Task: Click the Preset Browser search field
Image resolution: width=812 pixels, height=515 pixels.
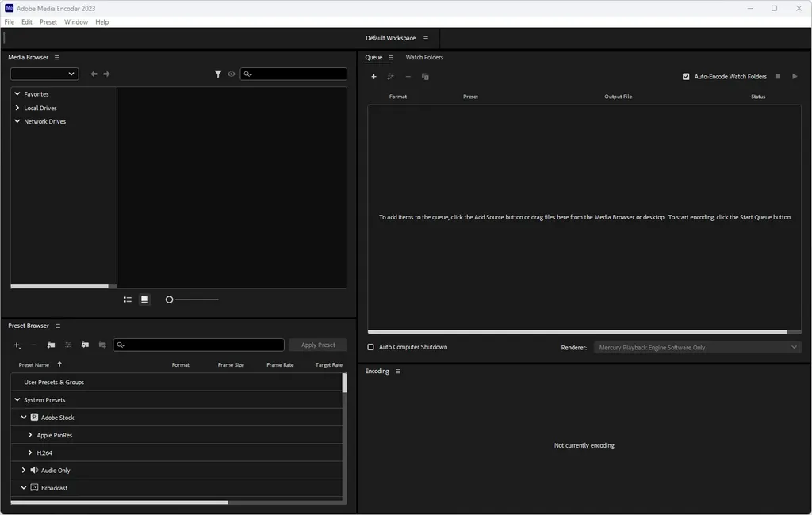Action: pyautogui.click(x=199, y=345)
